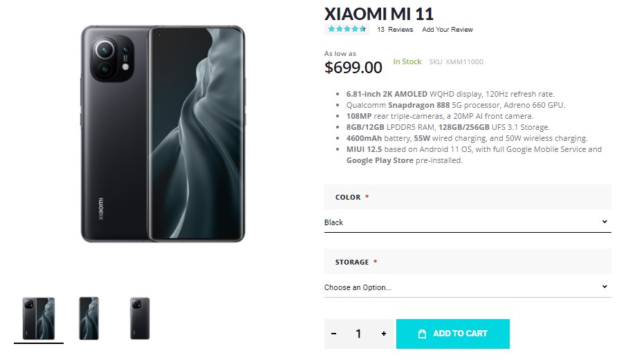This screenshot has height=364, width=637.
Task: Click the $699.00 price text
Action: click(353, 67)
